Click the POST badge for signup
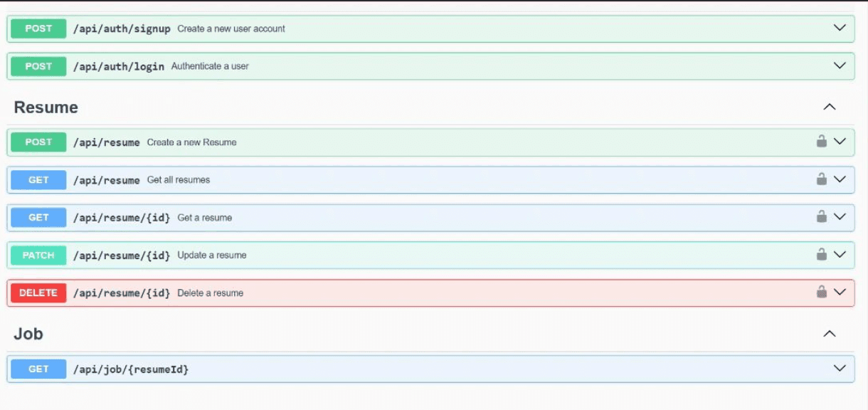868x410 pixels. (38, 28)
